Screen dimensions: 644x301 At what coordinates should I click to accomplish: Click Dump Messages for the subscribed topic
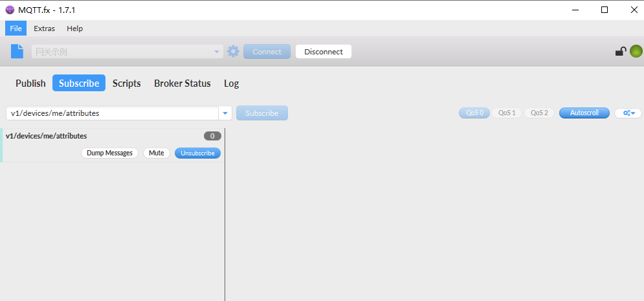click(109, 153)
